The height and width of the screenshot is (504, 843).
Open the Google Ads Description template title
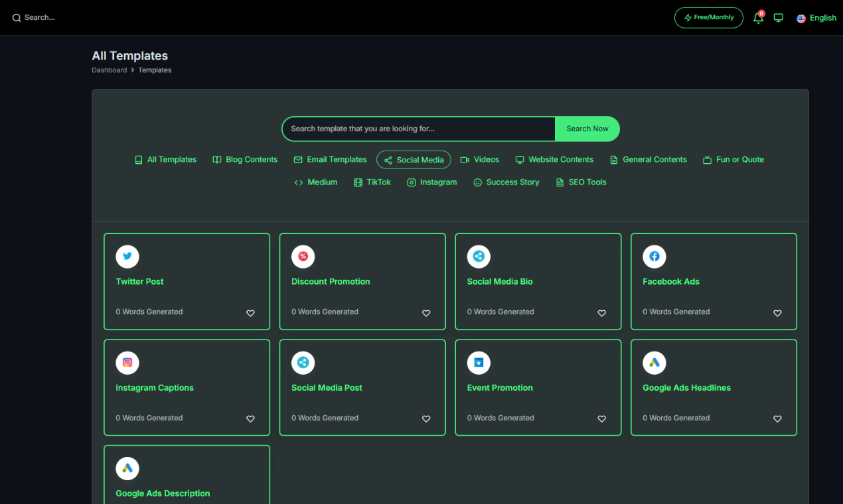click(163, 493)
